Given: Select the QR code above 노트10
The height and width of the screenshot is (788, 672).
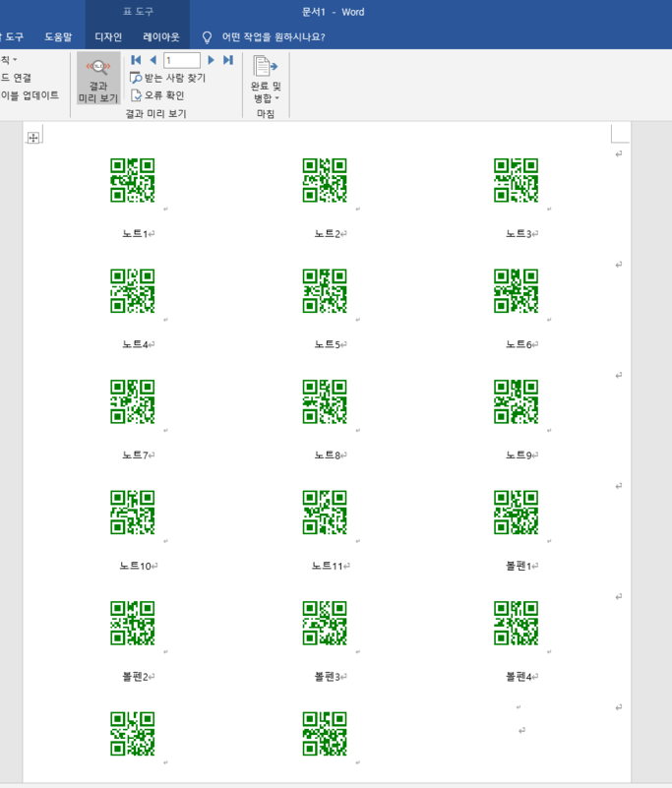Looking at the screenshot, I should point(133,513).
